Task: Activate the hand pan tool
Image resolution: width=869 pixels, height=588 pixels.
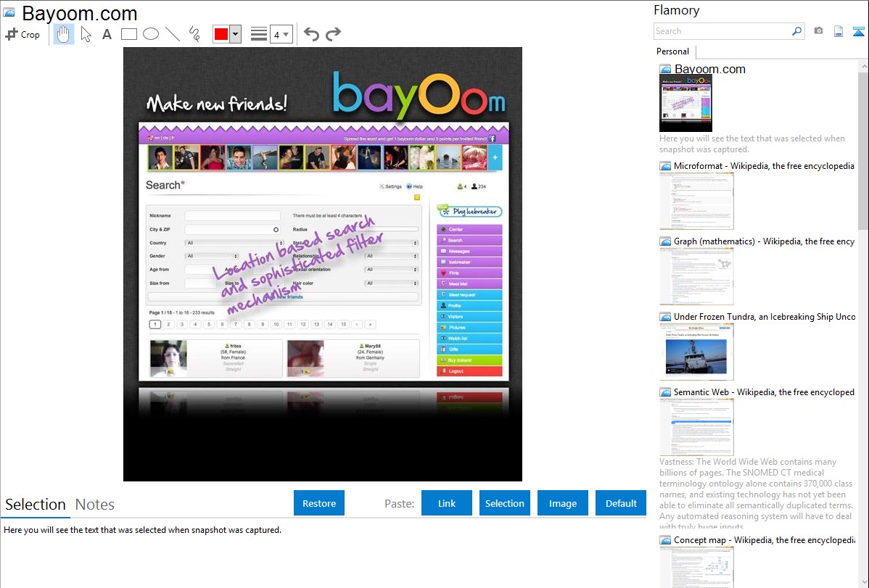Action: pos(64,34)
